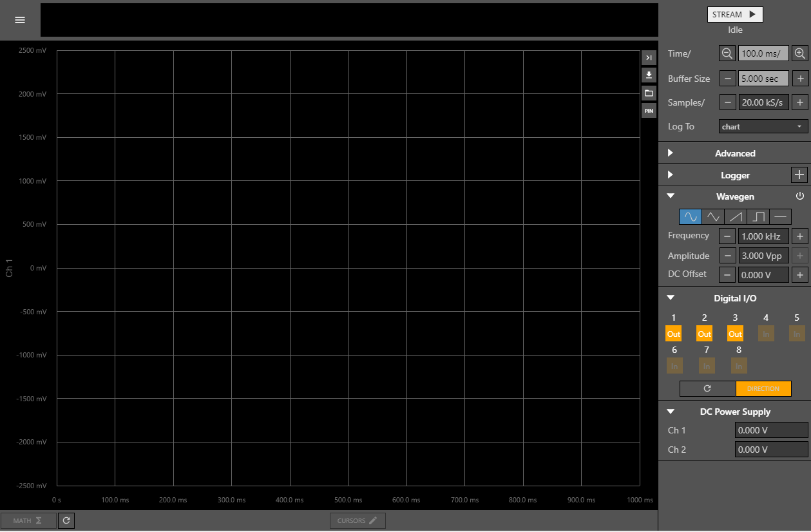Select sawtooth waveform in Wavegen
Image resolution: width=811 pixels, height=532 pixels.
(736, 216)
